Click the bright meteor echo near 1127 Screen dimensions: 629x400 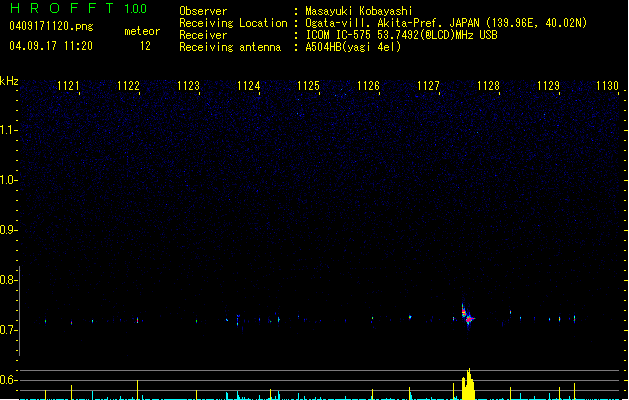467,316
